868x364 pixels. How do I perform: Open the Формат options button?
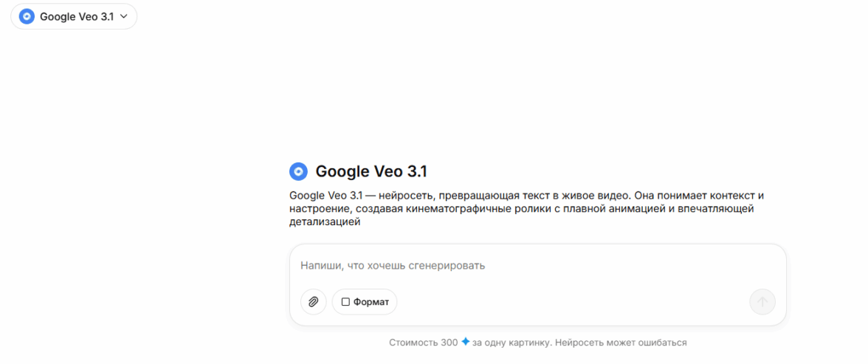pyautogui.click(x=365, y=302)
